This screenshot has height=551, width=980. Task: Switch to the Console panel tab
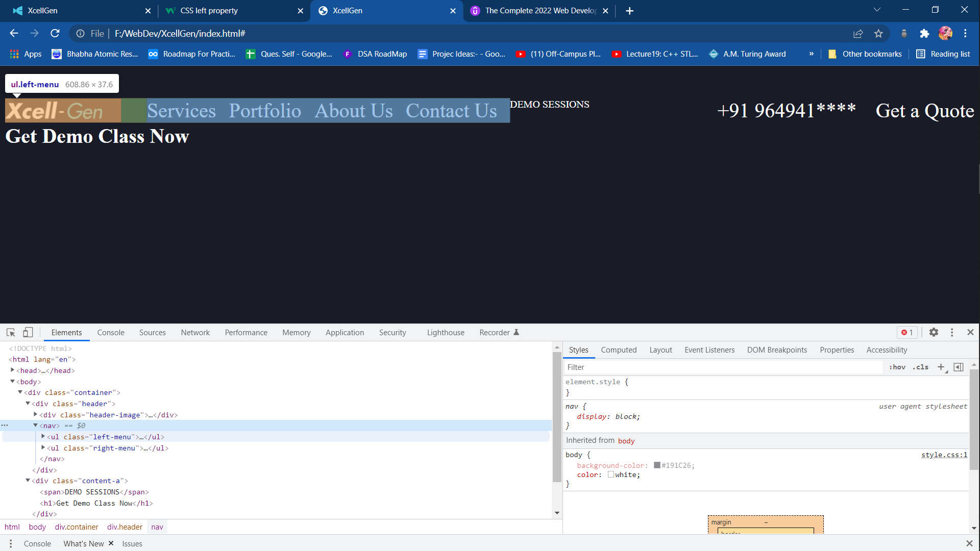click(111, 332)
